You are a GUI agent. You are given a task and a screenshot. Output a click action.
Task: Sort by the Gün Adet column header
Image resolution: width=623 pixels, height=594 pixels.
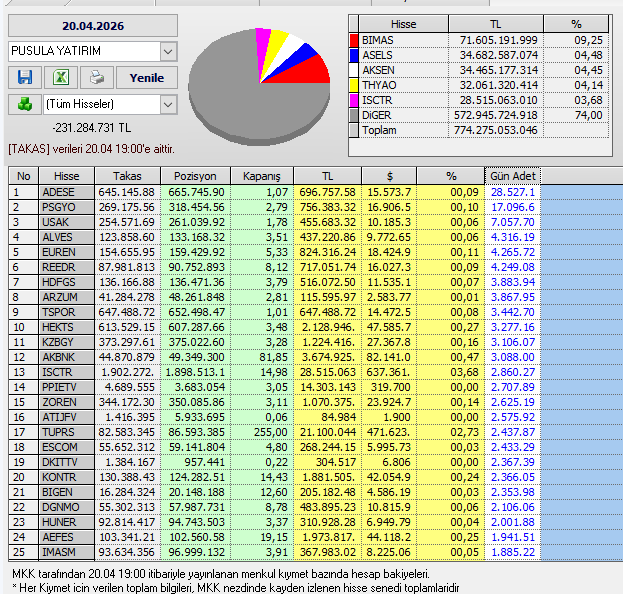tap(513, 176)
